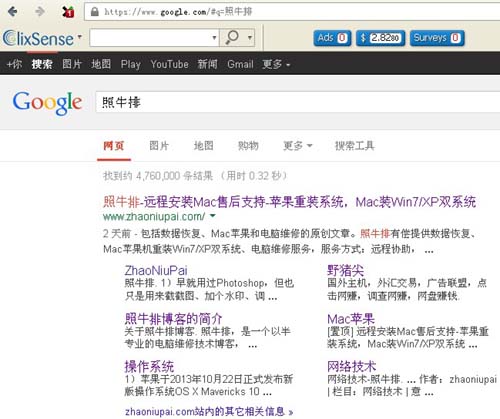The width and height of the screenshot is (500, 419).
Task: Click the padlock icon in address bar
Action: pos(95,12)
